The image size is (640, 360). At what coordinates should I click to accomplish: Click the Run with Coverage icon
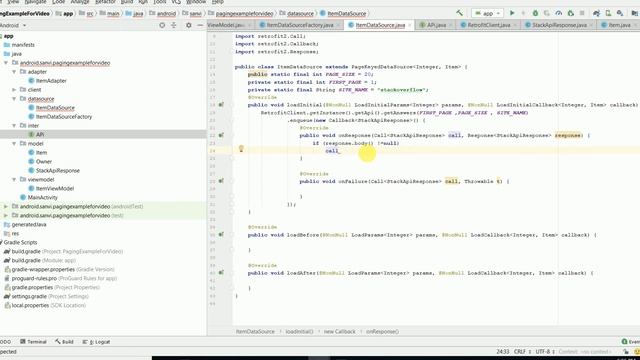(x=547, y=13)
